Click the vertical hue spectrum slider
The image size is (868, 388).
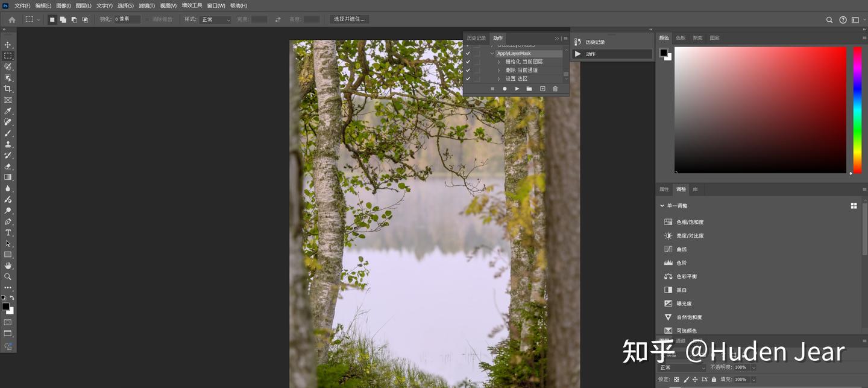pyautogui.click(x=857, y=110)
